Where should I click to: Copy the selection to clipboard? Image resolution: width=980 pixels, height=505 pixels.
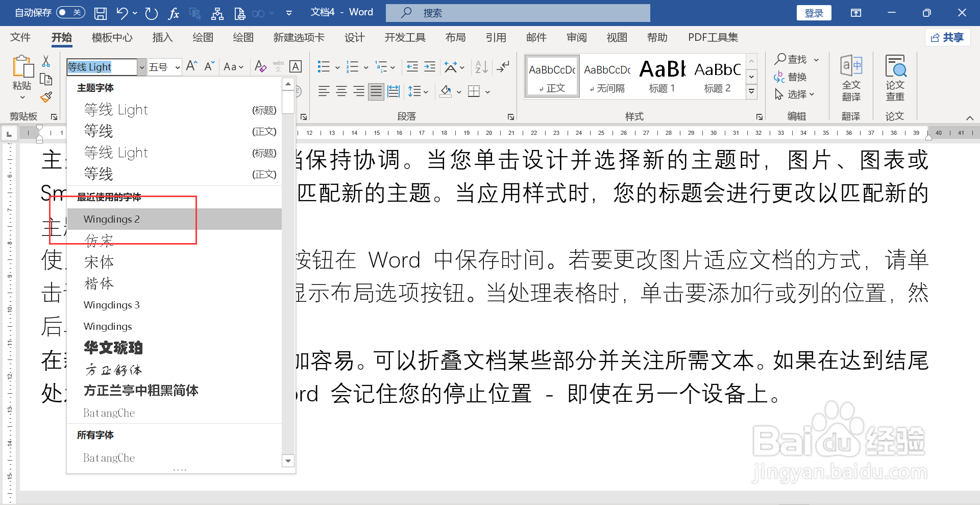pyautogui.click(x=46, y=79)
